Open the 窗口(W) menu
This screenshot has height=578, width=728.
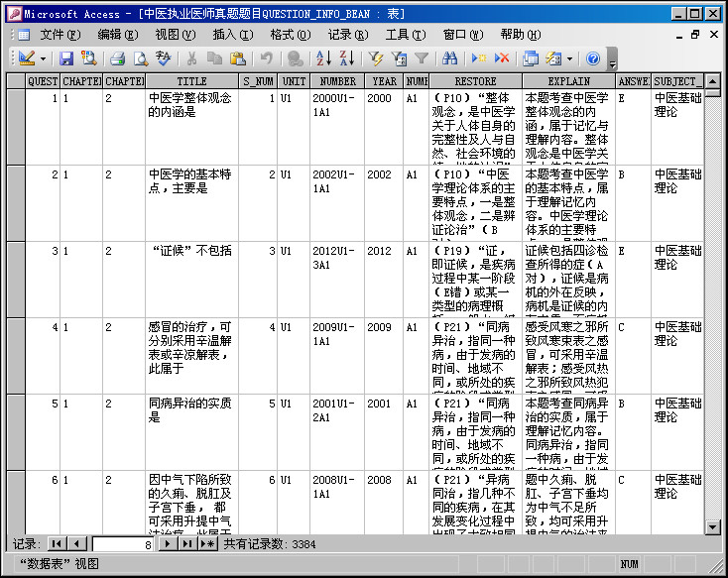pyautogui.click(x=463, y=35)
